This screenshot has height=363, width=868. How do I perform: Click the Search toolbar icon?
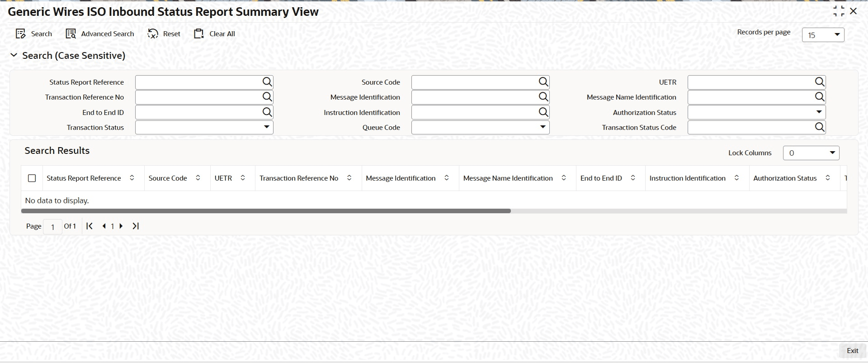click(20, 34)
